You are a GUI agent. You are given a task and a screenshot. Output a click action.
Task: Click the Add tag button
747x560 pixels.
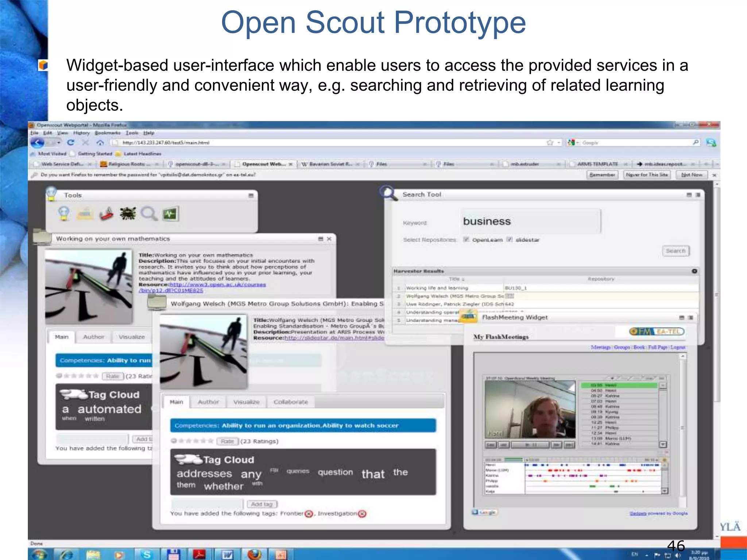click(262, 504)
